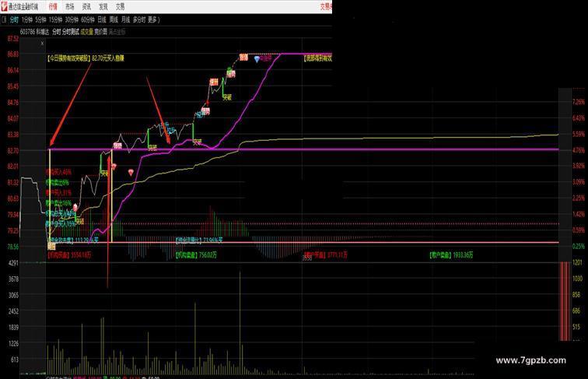Expand the 更多 periods dropdown
This screenshot has height=379, width=588.
tap(153, 19)
